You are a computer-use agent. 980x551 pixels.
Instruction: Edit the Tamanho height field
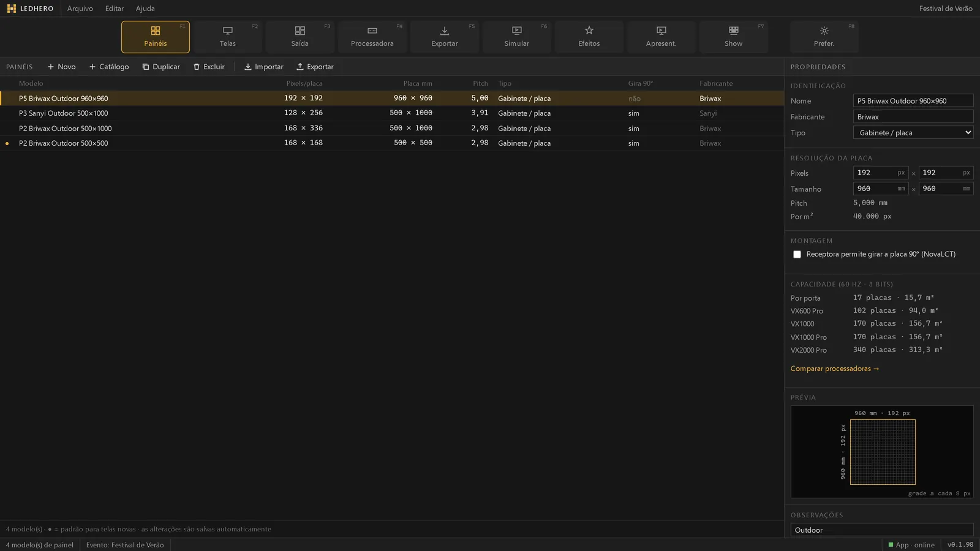(946, 189)
